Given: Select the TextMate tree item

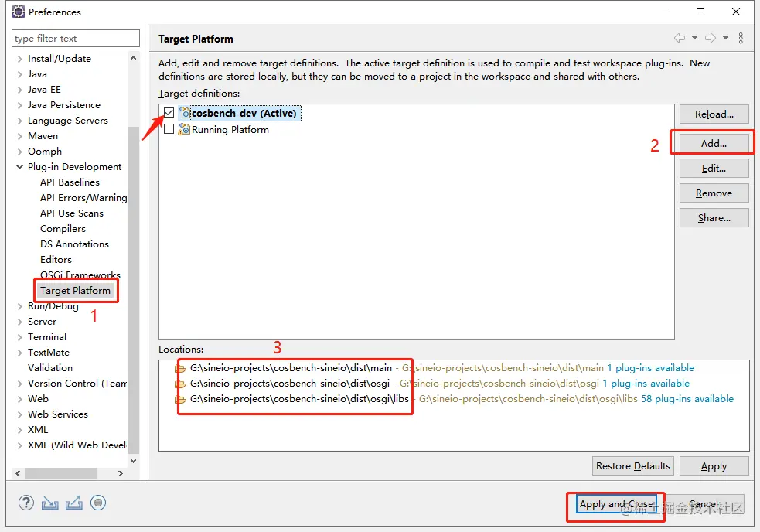Looking at the screenshot, I should pos(49,353).
